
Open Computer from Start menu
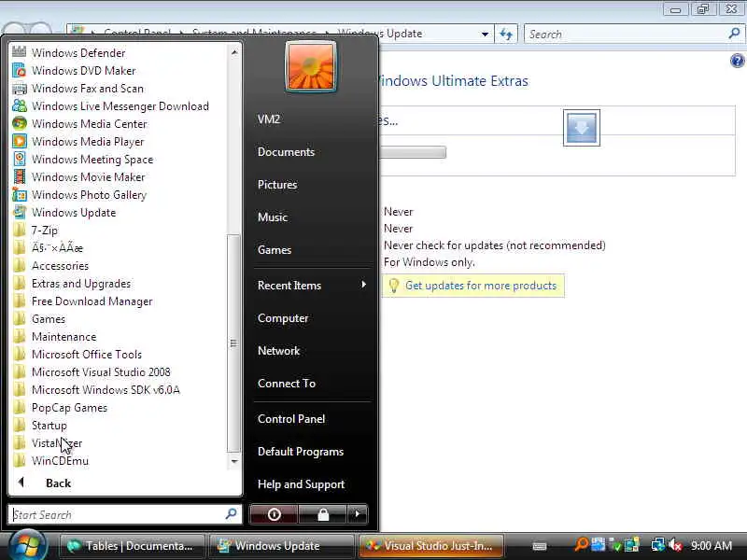pyautogui.click(x=283, y=318)
